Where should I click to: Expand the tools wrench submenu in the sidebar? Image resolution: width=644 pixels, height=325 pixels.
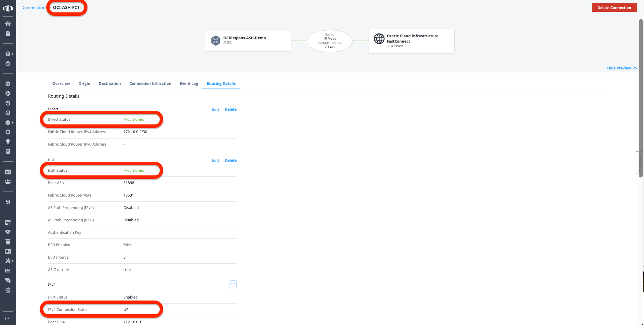pos(8,261)
